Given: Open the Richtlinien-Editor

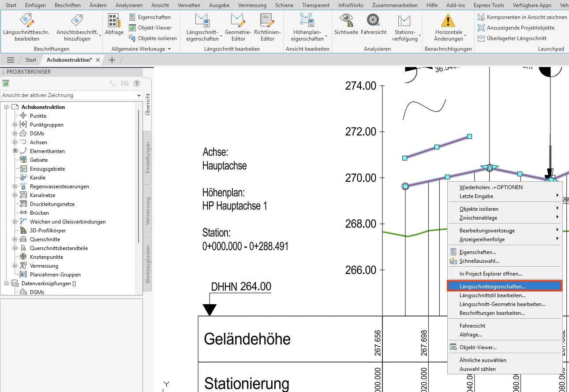Looking at the screenshot, I should click(x=267, y=27).
